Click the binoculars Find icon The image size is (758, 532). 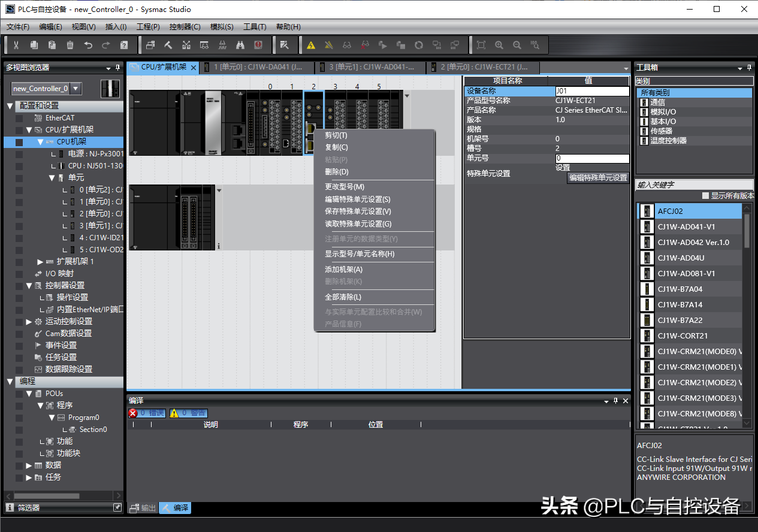click(240, 45)
